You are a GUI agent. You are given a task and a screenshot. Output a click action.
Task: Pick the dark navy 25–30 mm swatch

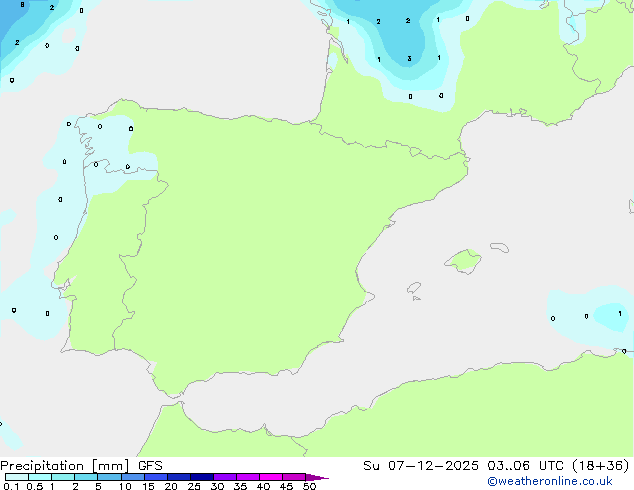click(202, 477)
